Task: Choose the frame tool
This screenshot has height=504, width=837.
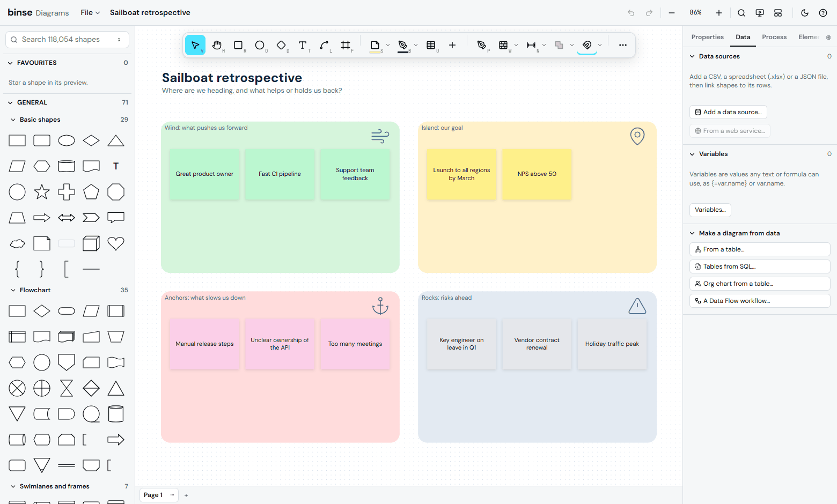Action: click(346, 45)
